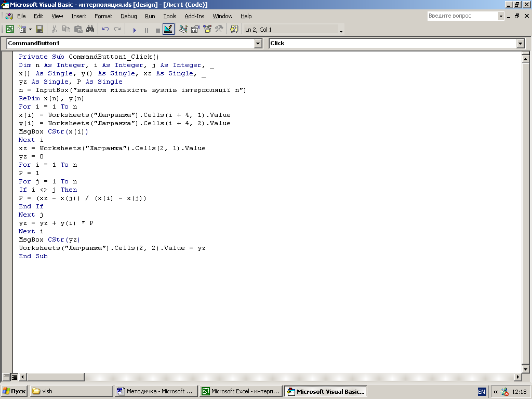This screenshot has width=532, height=399.
Task: Expand hidden tray icons chevron
Action: (495, 392)
